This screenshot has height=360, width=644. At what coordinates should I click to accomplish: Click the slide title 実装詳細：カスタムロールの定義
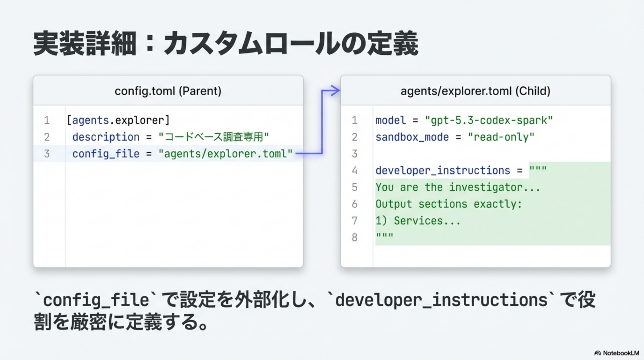coord(226,43)
